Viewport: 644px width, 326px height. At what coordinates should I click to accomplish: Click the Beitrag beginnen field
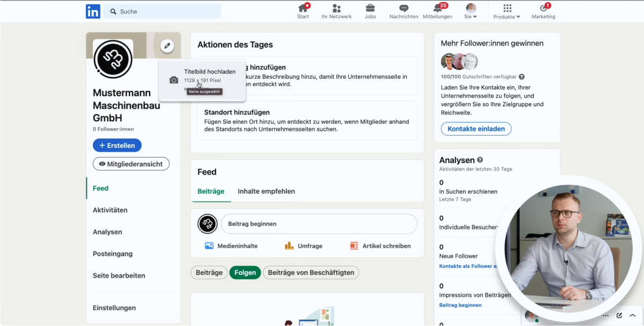click(319, 224)
